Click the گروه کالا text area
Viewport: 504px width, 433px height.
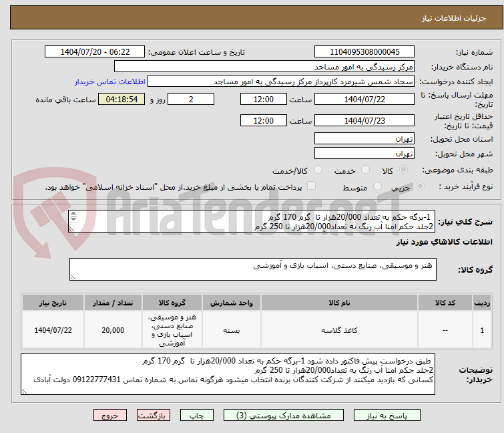pyautogui.click(x=252, y=269)
